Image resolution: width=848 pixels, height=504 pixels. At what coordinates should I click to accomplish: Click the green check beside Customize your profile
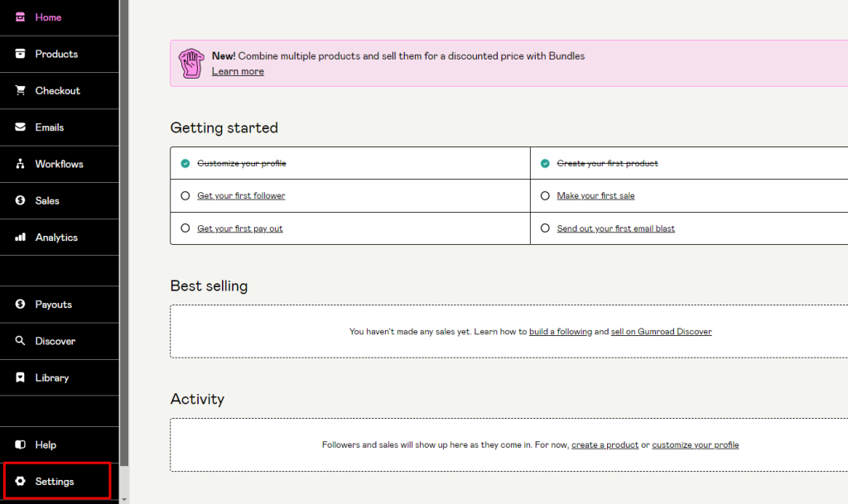185,164
